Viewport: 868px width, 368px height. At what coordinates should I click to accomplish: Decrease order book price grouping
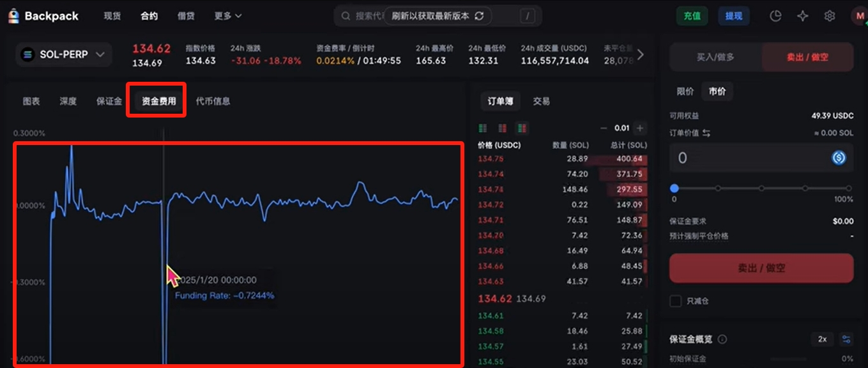coord(604,128)
